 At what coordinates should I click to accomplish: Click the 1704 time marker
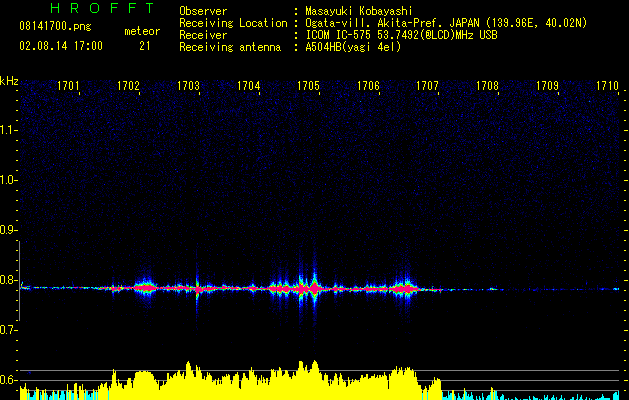pyautogui.click(x=248, y=86)
